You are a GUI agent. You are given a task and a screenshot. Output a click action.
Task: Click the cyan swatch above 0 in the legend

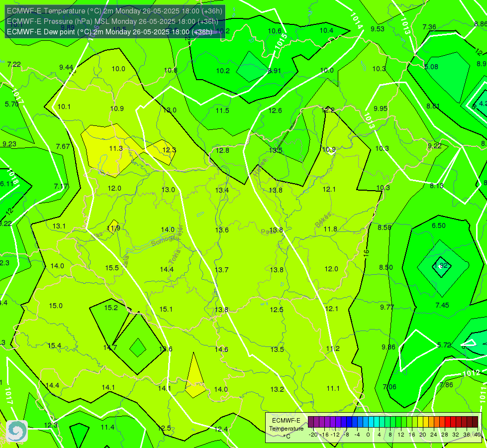[x=371, y=422]
